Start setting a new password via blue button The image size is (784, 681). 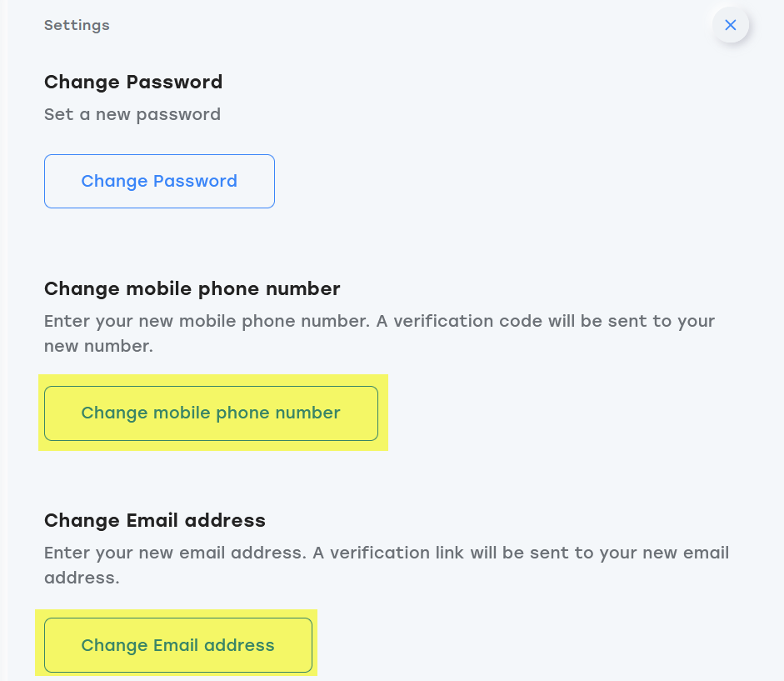[159, 181]
